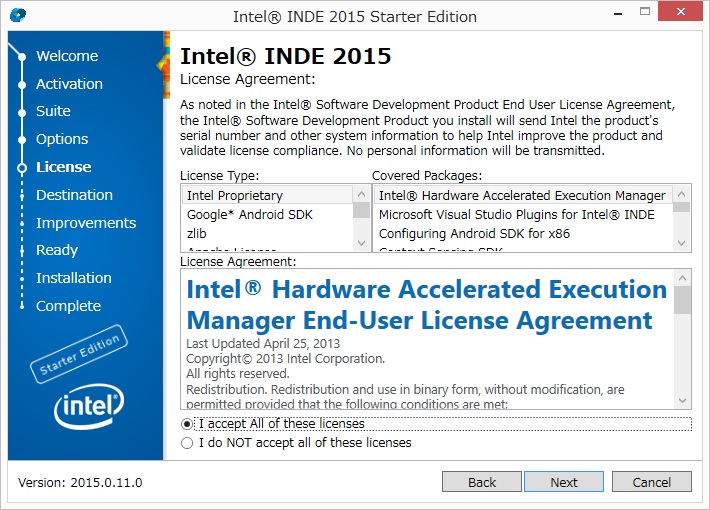Click the Intel INDE title bar icon
The width and height of the screenshot is (710, 510).
pyautogui.click(x=17, y=15)
